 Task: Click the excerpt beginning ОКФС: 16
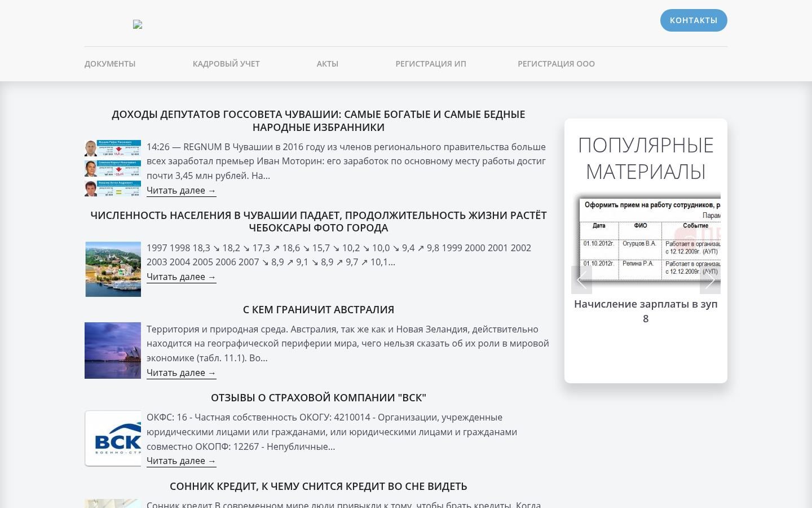332,432
